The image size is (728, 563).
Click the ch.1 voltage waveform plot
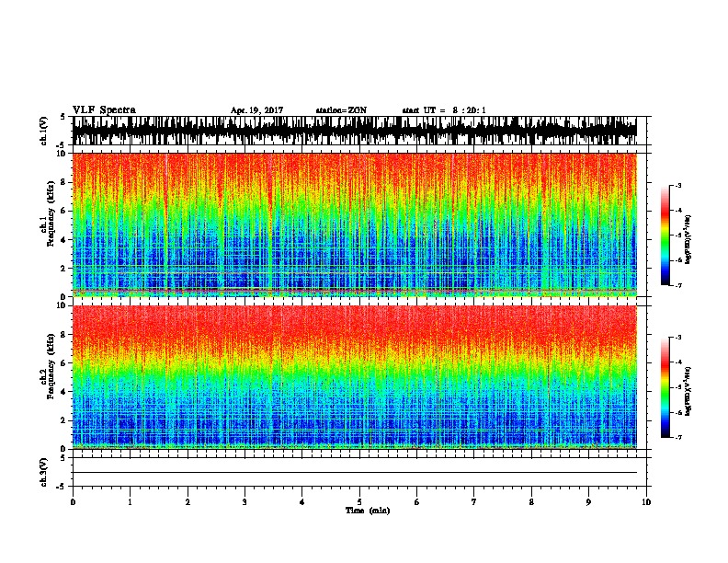click(355, 131)
